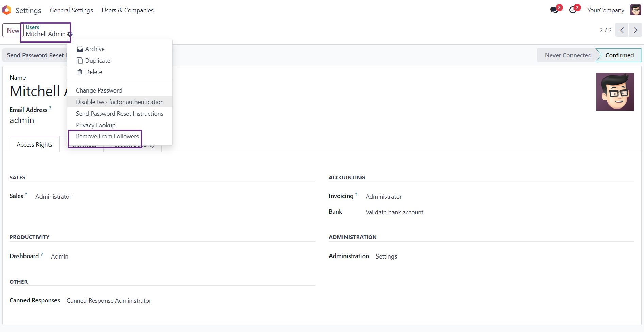
Task: Click Send Password Reset button in status bar
Action: 35,55
